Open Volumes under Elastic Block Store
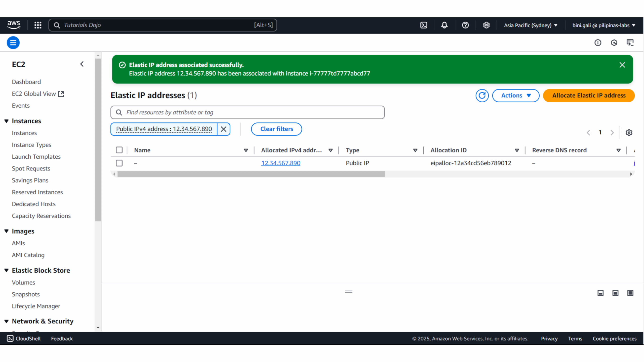The image size is (644, 362). [23, 282]
